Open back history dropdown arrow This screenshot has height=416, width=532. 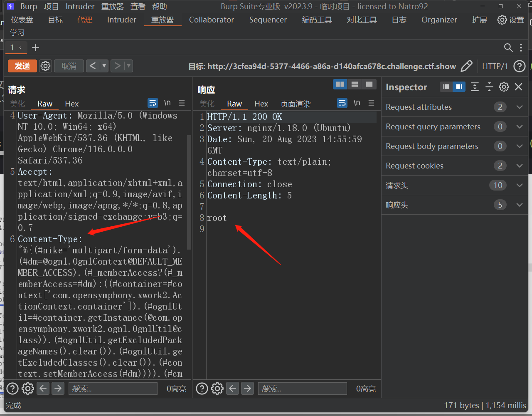104,66
